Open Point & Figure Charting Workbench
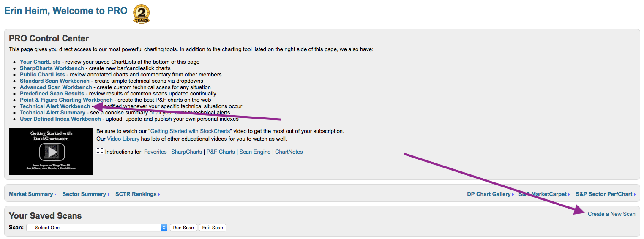This screenshot has height=239, width=644. coord(66,100)
